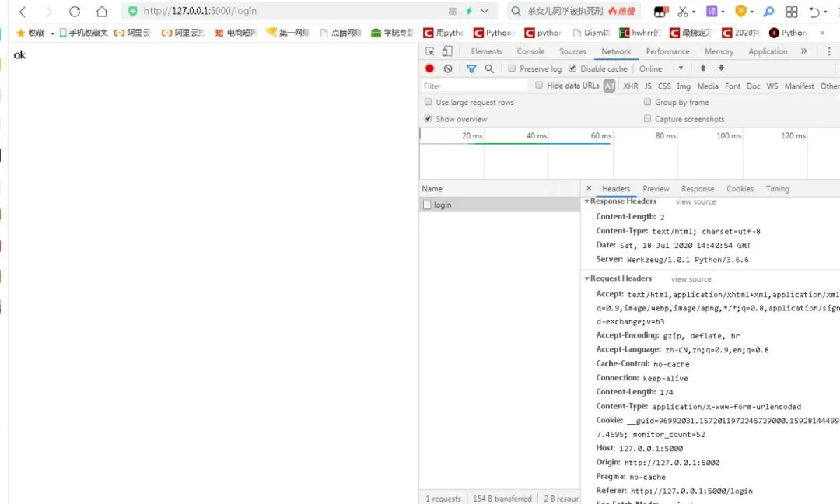Click the green security shield in address bar

[x=132, y=11]
